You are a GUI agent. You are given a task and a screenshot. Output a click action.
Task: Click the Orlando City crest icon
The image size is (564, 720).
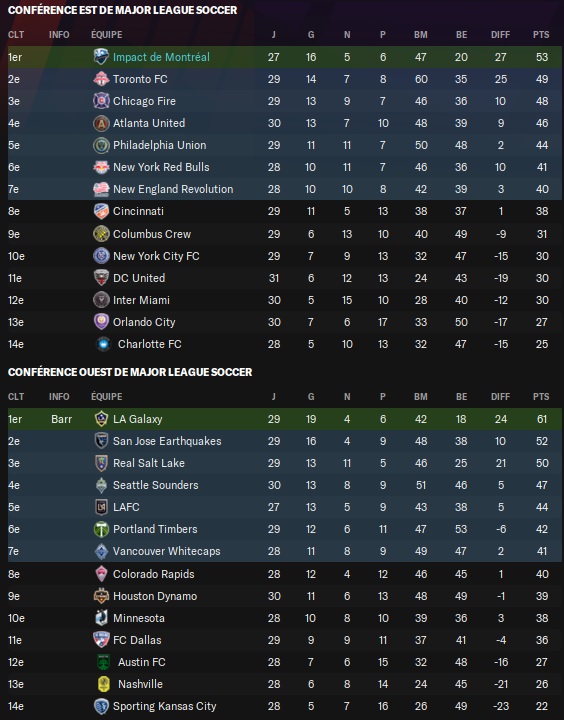click(x=101, y=322)
